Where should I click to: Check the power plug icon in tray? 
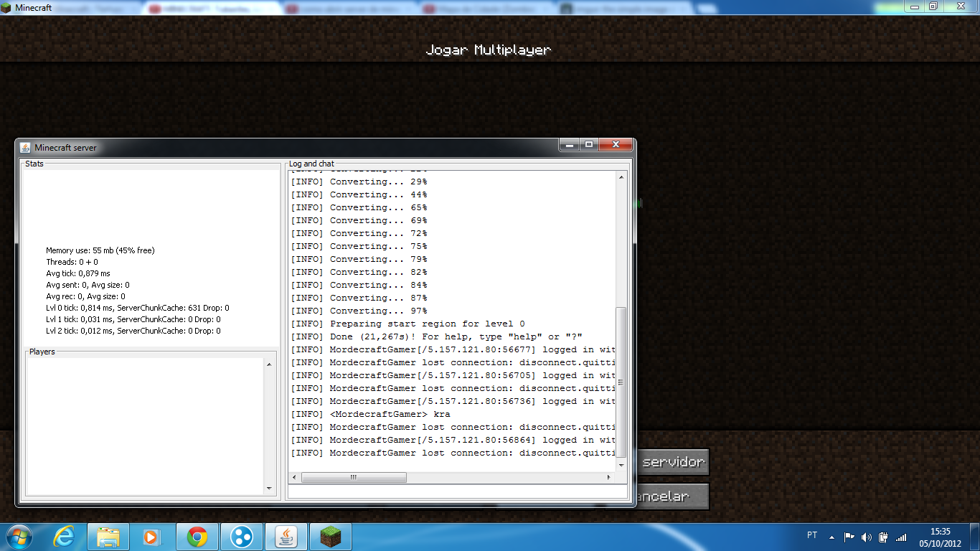tap(884, 537)
